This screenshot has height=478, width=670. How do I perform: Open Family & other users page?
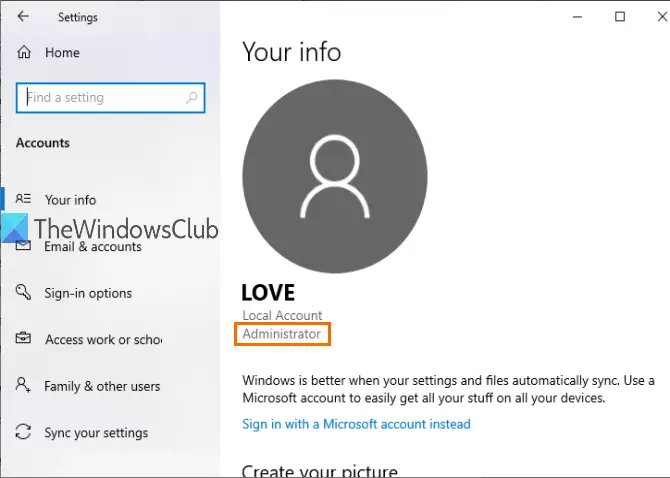pos(102,386)
